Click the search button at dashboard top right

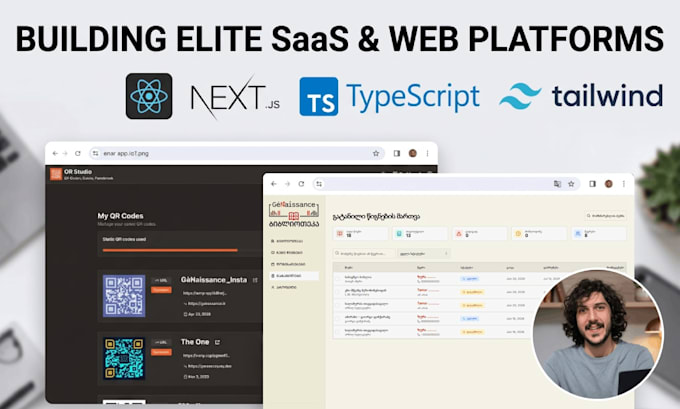pos(605,216)
